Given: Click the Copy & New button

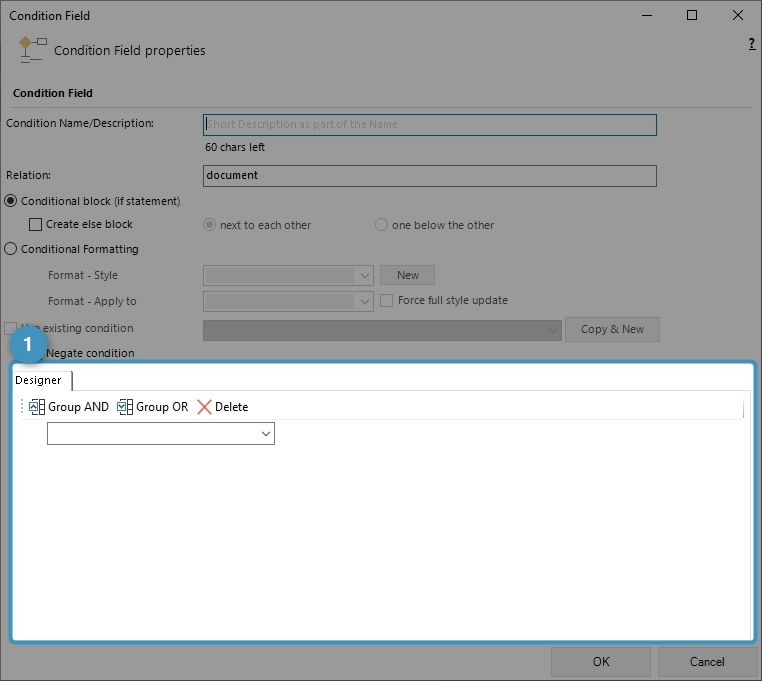Looking at the screenshot, I should click(612, 329).
